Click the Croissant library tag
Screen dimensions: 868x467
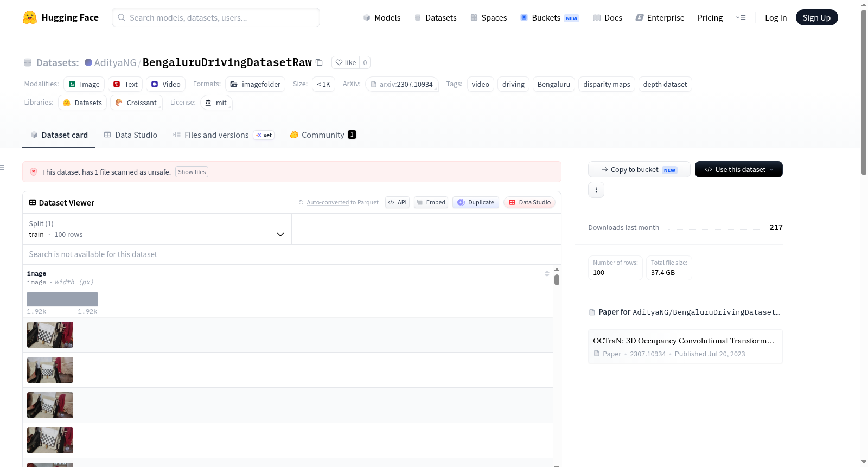(136, 103)
